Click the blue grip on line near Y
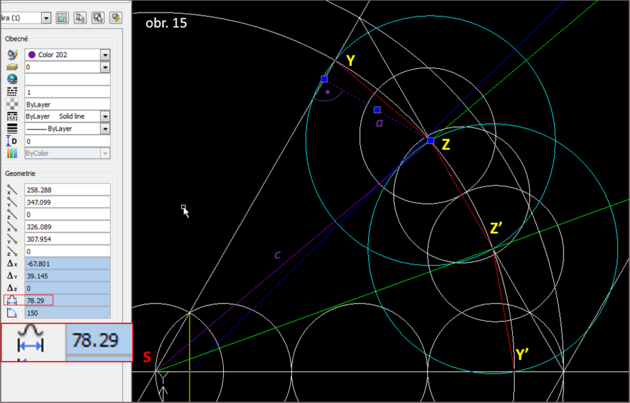 [324, 79]
